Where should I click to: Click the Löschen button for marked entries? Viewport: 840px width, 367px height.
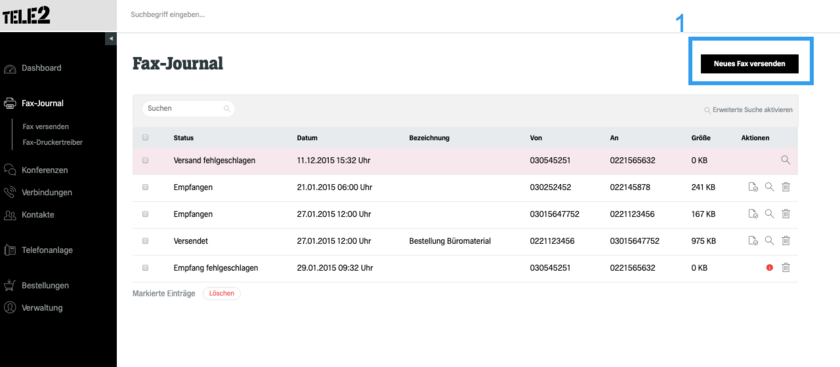[x=222, y=294]
